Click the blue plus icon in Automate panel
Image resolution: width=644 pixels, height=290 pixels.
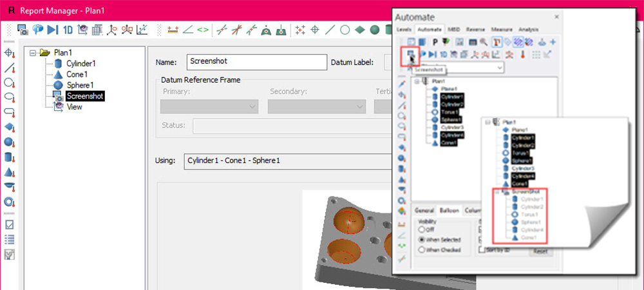click(x=553, y=42)
